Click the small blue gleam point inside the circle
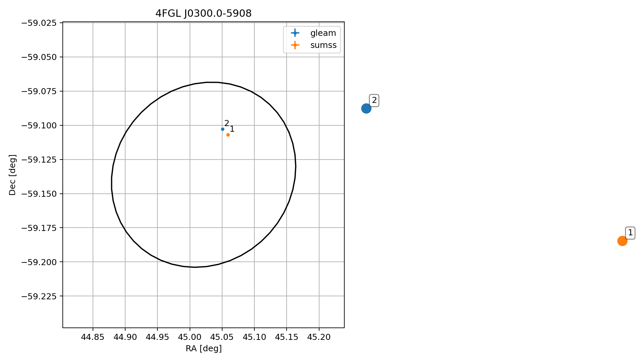Image resolution: width=644 pixels, height=362 pixels. [x=222, y=129]
